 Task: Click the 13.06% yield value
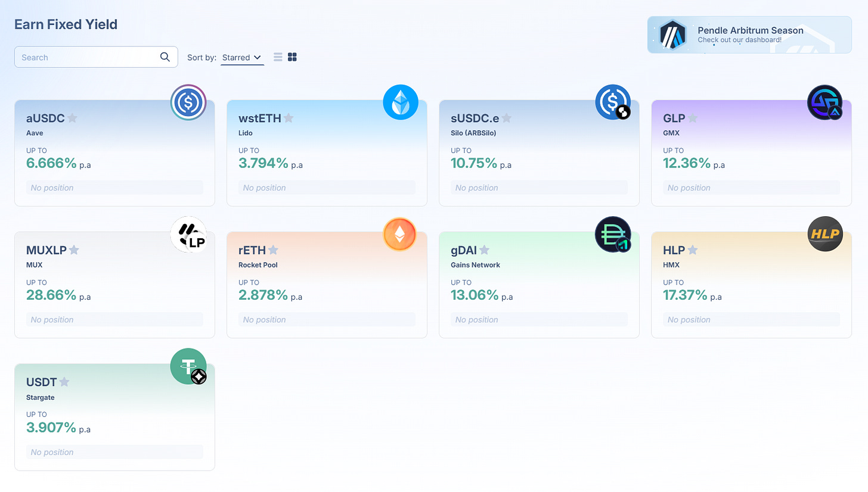coord(475,295)
